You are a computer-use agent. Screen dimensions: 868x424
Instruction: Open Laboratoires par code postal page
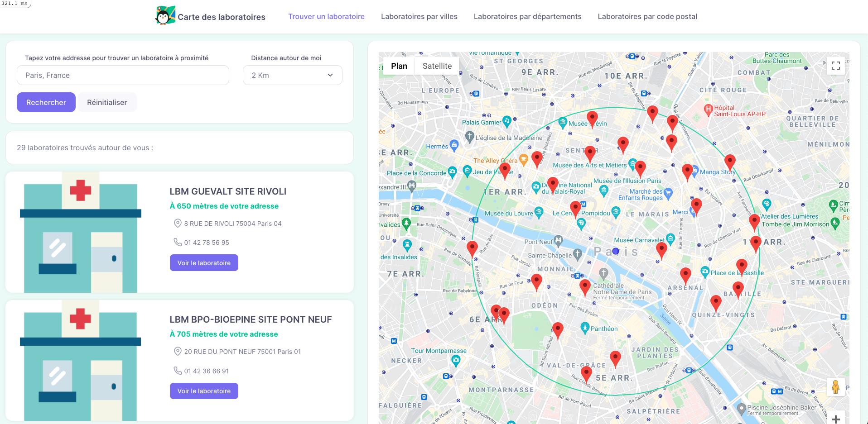pyautogui.click(x=647, y=17)
